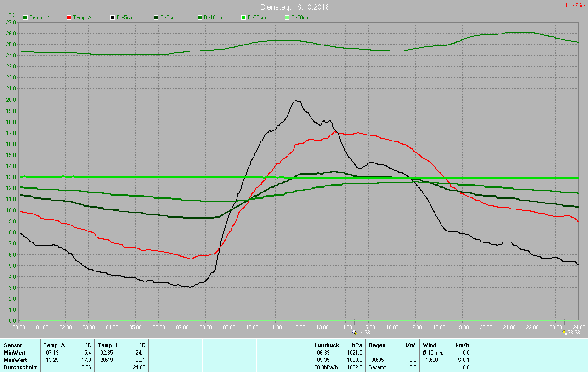Click the pressure time "06:39"

[x=323, y=353]
